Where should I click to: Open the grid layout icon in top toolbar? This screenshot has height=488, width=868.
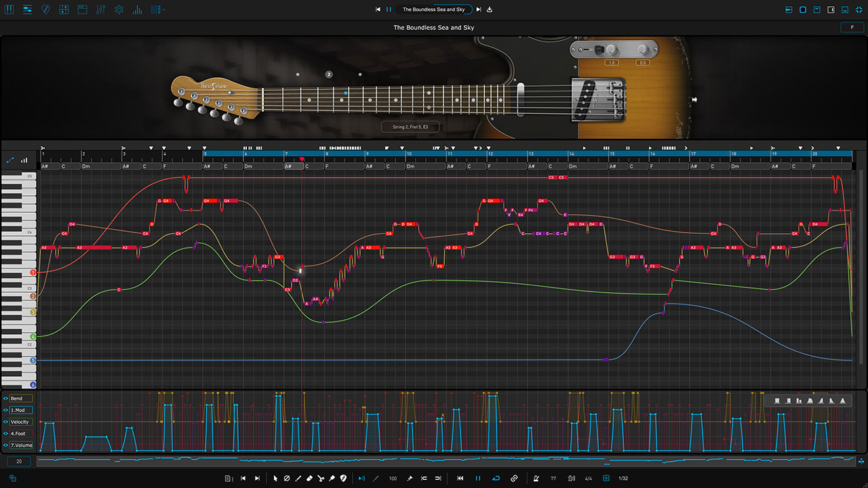(64, 9)
